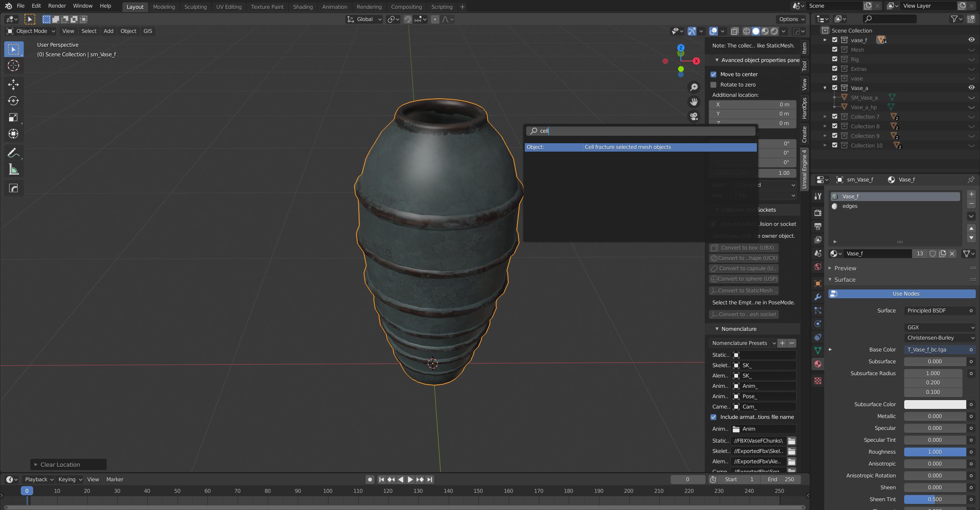Select the Rotate tool
Image resolution: width=980 pixels, height=510 pixels.
(x=13, y=101)
